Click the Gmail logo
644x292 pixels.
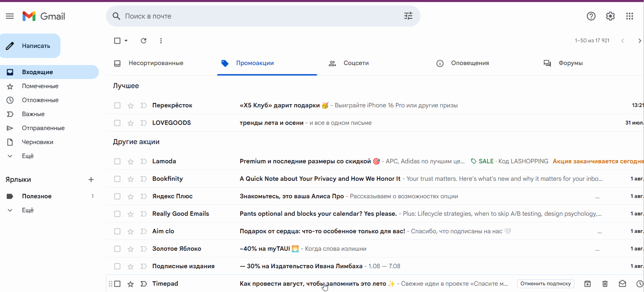tap(44, 16)
